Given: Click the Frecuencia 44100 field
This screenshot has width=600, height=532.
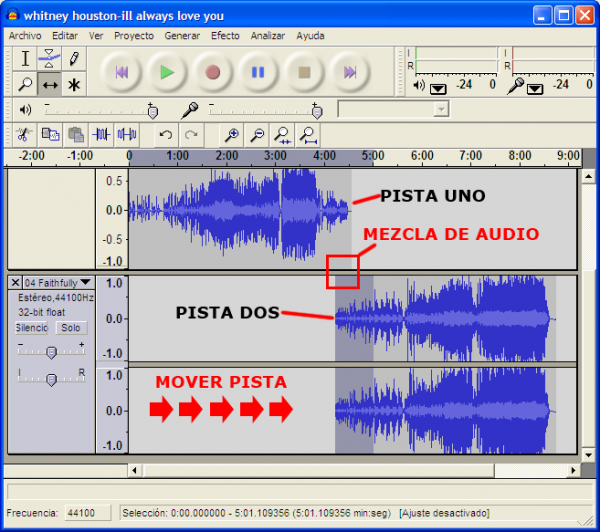Looking at the screenshot, I should [88, 513].
